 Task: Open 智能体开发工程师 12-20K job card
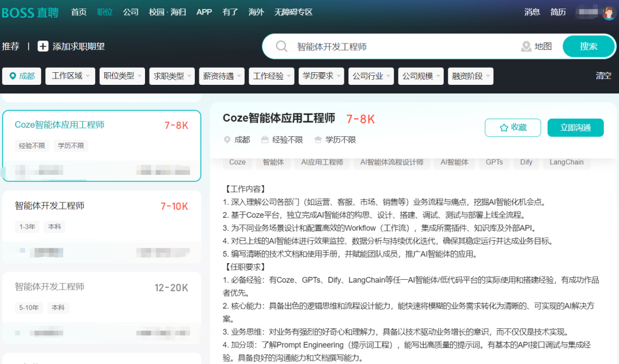pos(102,308)
